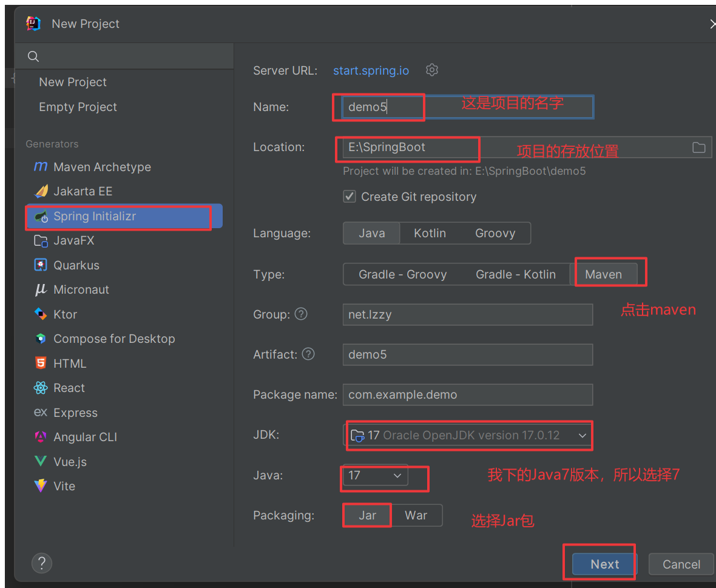Click the JDK folder icon in combo box
This screenshot has width=716, height=588.
coord(357,436)
